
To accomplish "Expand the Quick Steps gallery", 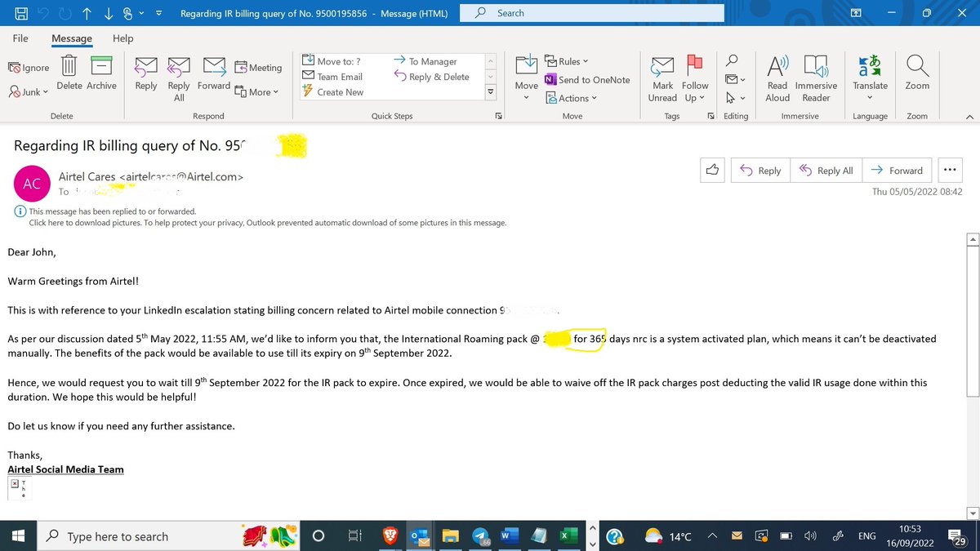I will [491, 92].
